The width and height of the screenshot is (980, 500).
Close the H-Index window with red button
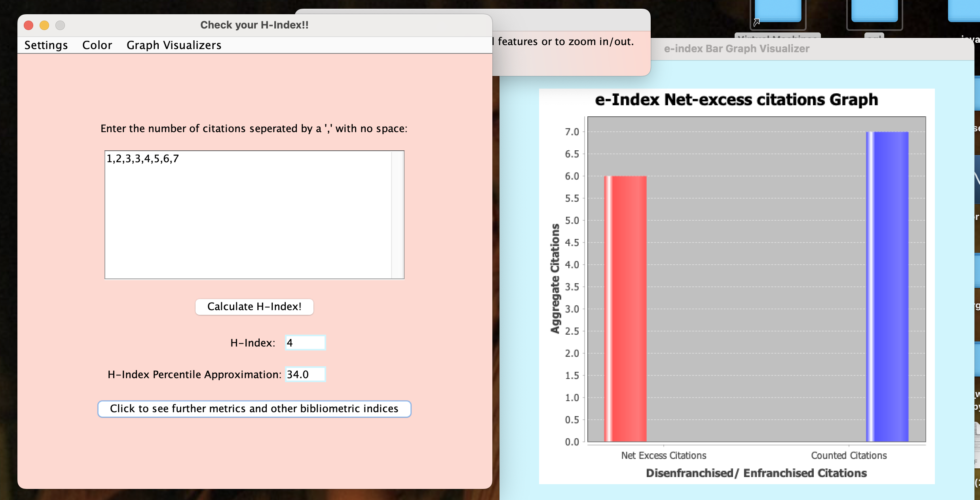point(28,25)
